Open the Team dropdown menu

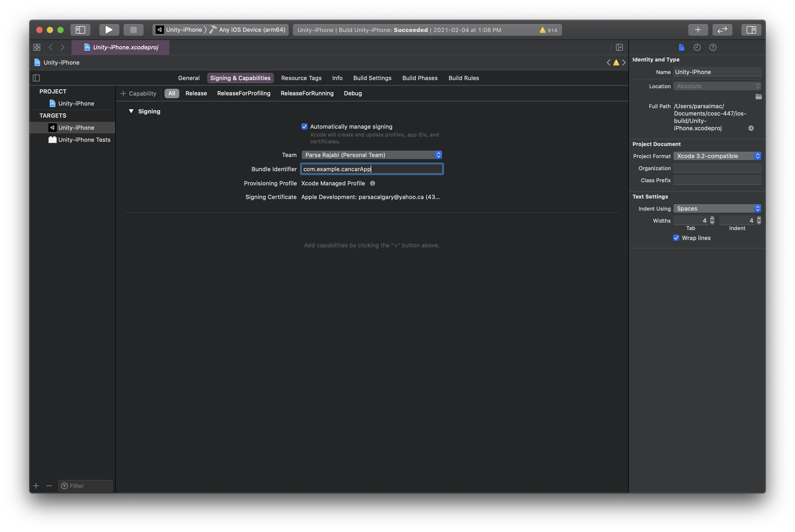click(371, 155)
